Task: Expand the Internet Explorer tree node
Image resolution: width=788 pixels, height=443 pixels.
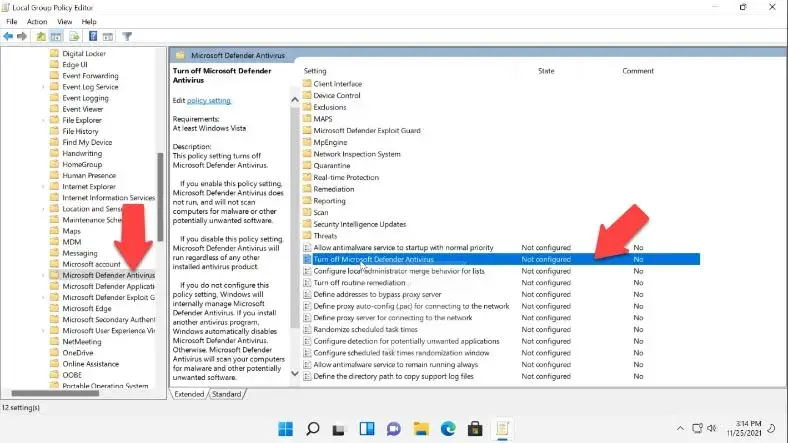Action: point(44,186)
